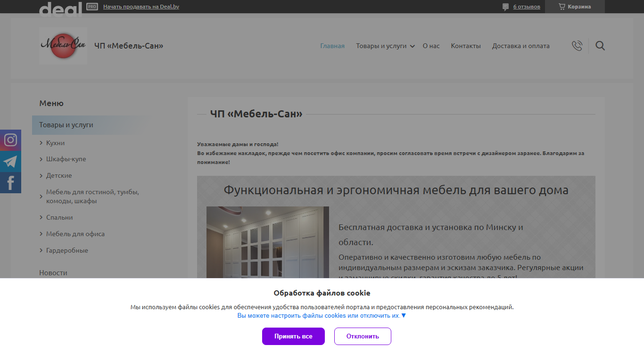Open the Telegram social icon
Viewport: 644px width, 362px height.
(x=10, y=161)
